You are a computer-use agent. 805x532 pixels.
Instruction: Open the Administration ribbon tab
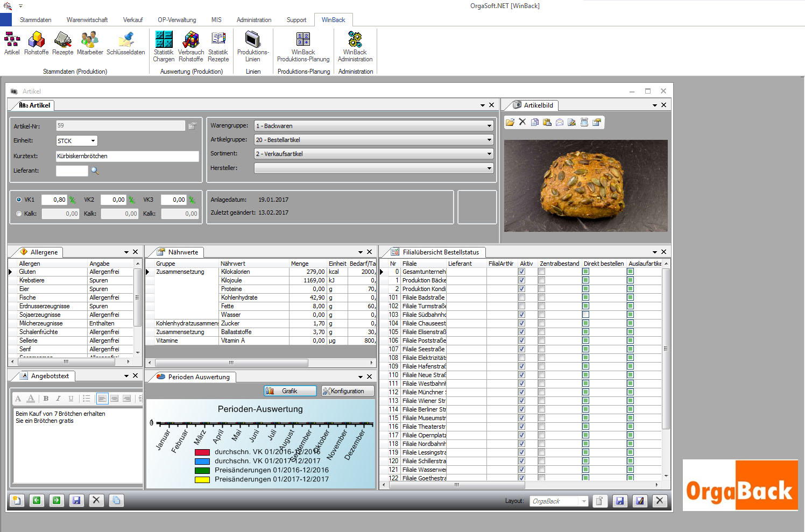253,20
